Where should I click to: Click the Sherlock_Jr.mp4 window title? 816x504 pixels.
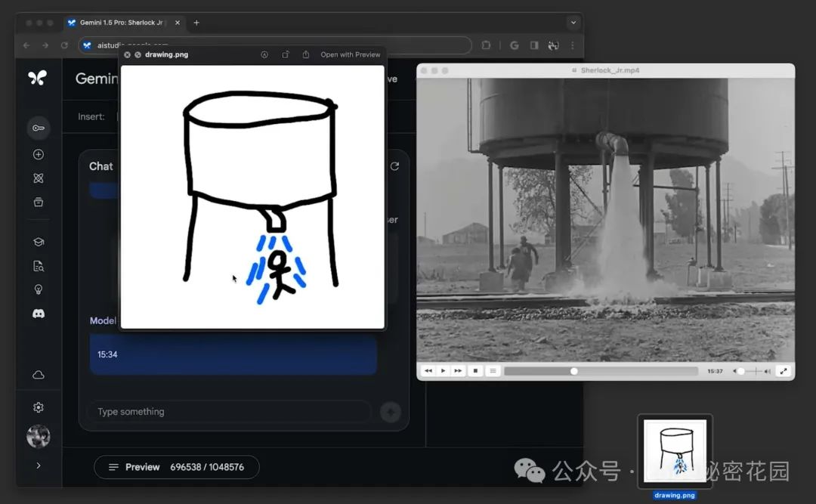(x=610, y=70)
